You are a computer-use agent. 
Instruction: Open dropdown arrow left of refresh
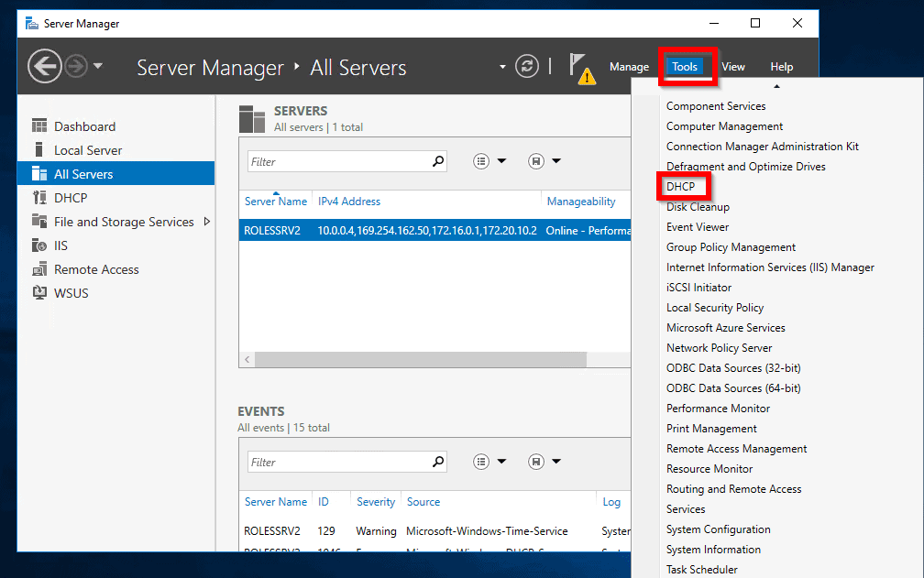(x=502, y=67)
